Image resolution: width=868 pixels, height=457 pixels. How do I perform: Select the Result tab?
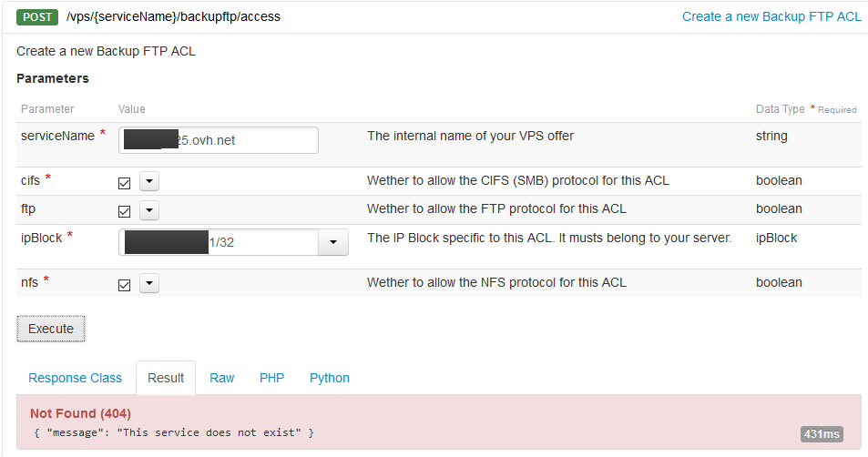coord(166,378)
